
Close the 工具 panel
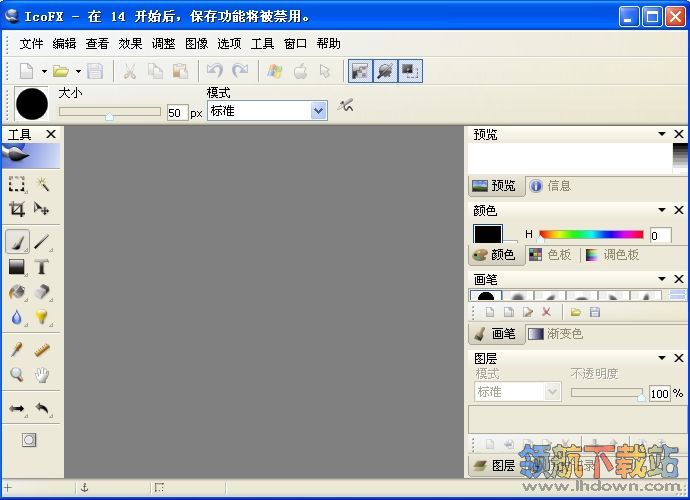(51, 134)
